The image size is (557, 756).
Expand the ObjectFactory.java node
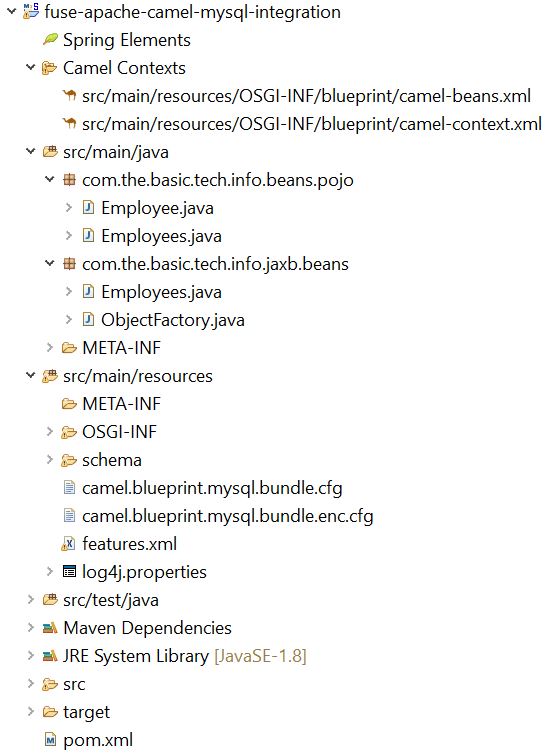point(69,320)
